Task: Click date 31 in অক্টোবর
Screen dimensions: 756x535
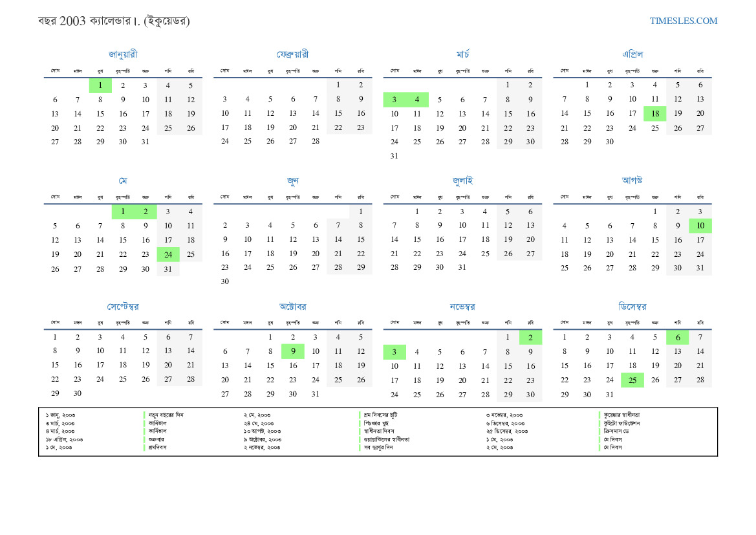Action: pos(316,394)
